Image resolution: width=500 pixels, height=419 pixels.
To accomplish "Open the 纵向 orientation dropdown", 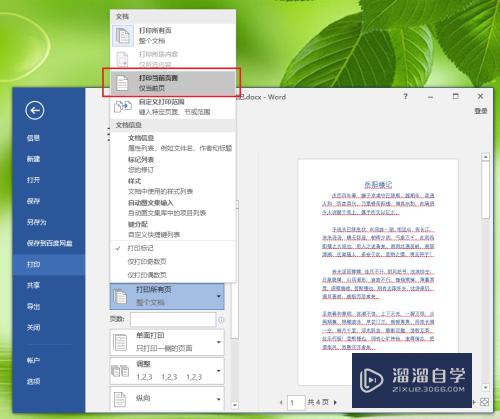I will 167,398.
